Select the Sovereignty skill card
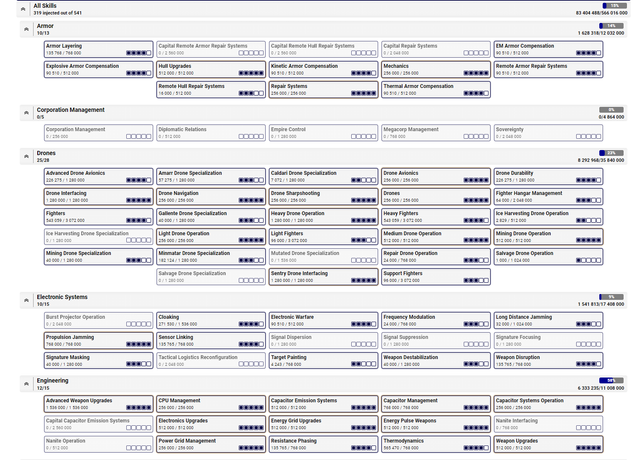 pos(549,133)
